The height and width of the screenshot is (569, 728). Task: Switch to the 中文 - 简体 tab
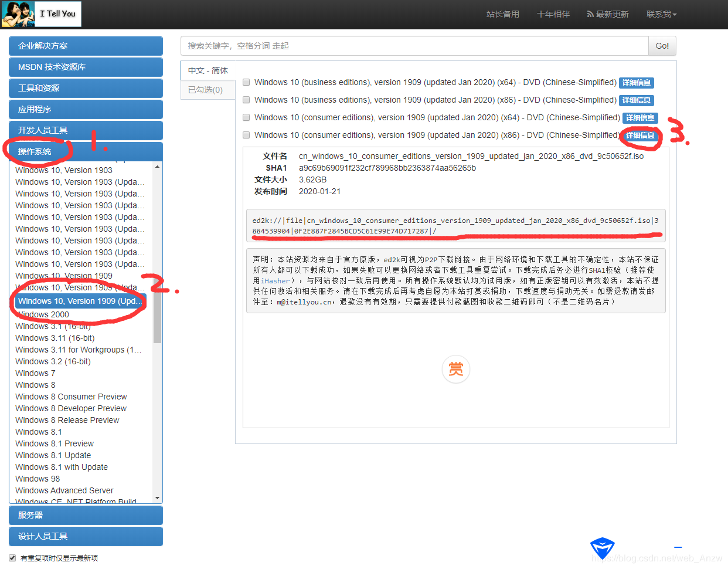tap(208, 70)
